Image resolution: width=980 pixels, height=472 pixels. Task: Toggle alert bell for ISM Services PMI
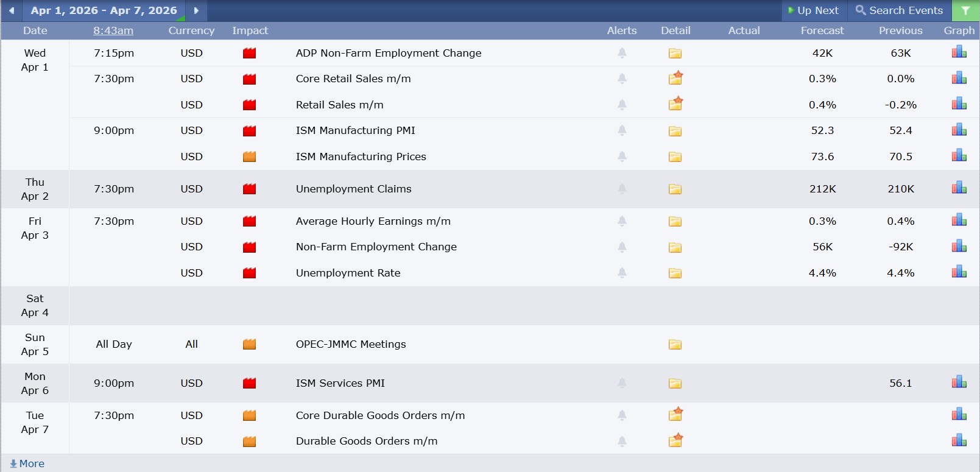pyautogui.click(x=622, y=383)
